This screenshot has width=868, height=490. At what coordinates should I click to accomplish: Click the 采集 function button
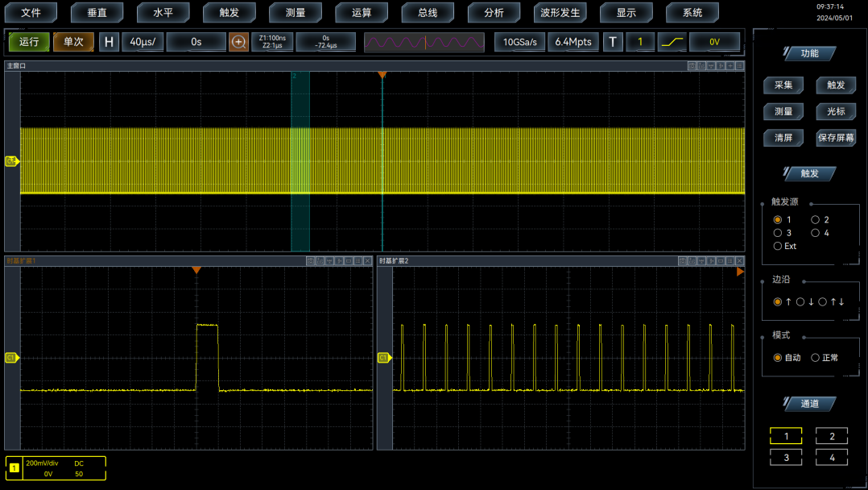(x=783, y=85)
